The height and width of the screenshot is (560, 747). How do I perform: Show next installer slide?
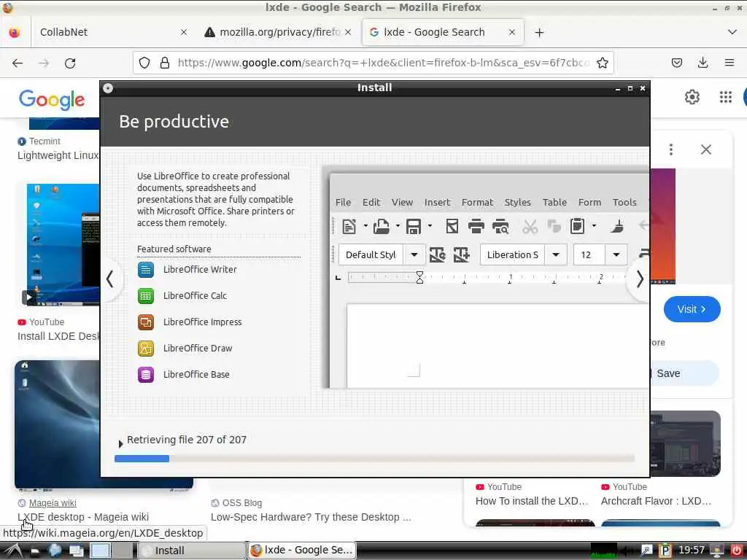point(640,279)
